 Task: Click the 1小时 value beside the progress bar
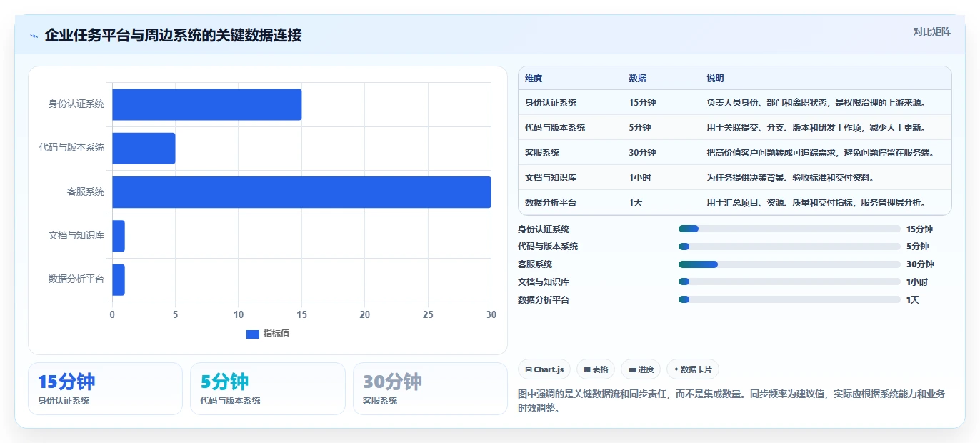click(x=917, y=282)
